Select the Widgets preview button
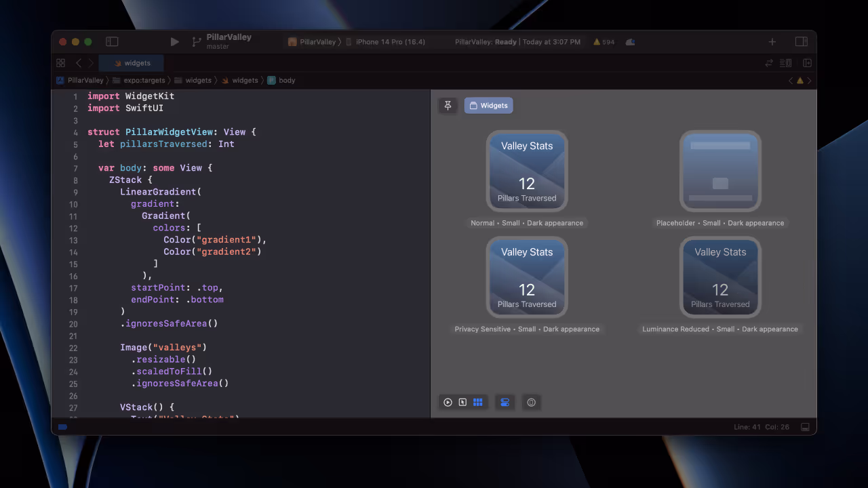The height and width of the screenshot is (488, 868). pos(488,105)
